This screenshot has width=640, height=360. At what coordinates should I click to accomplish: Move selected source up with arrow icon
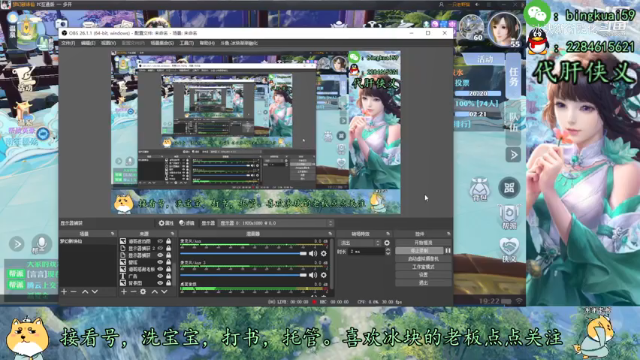(x=155, y=292)
